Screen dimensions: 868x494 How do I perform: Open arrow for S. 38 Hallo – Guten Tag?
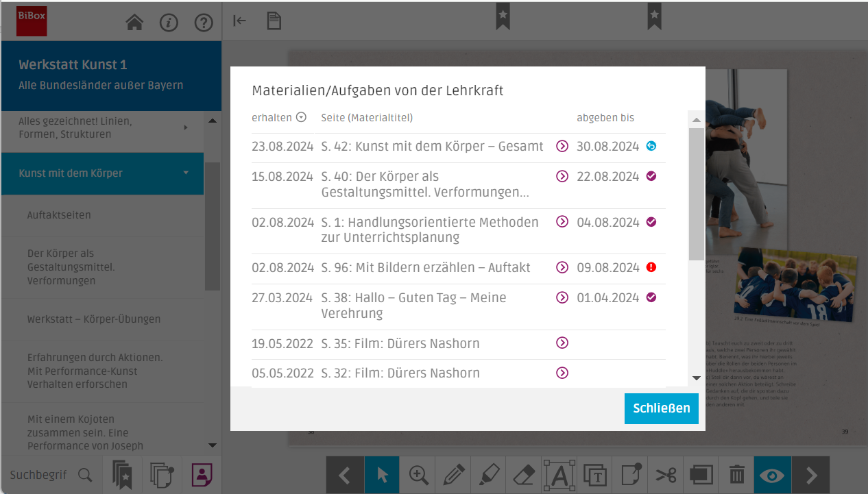tap(562, 297)
